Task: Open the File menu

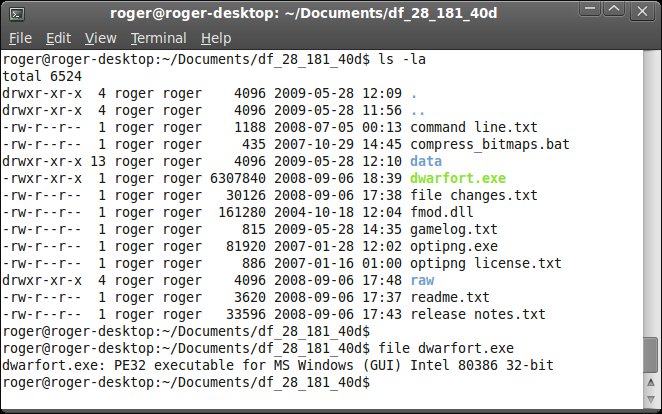Action: 20,38
